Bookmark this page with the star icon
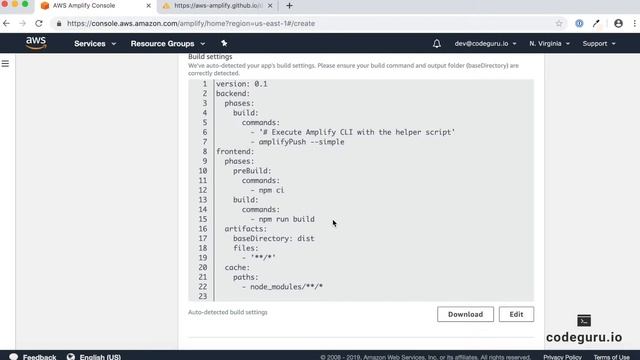The height and width of the screenshot is (360, 640). (559, 24)
